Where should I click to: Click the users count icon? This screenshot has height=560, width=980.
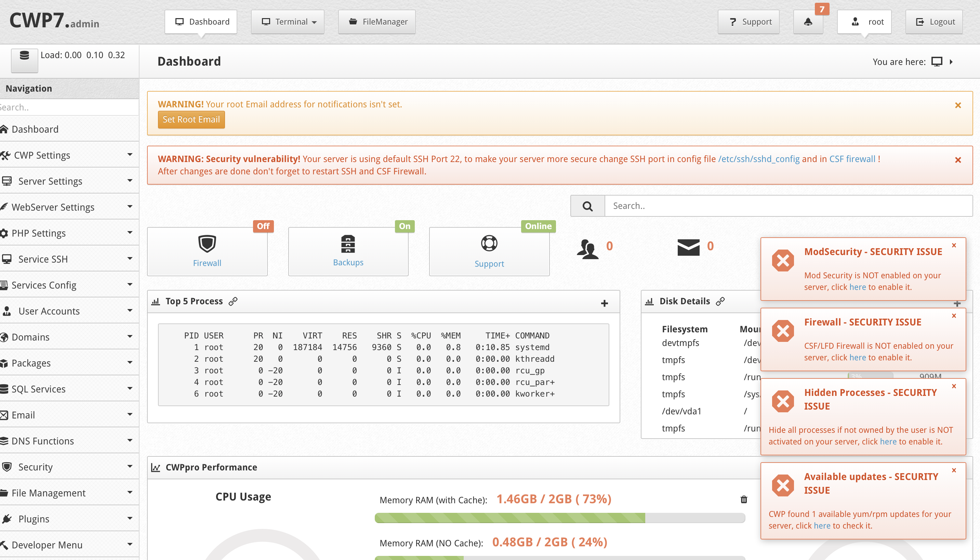pyautogui.click(x=587, y=249)
